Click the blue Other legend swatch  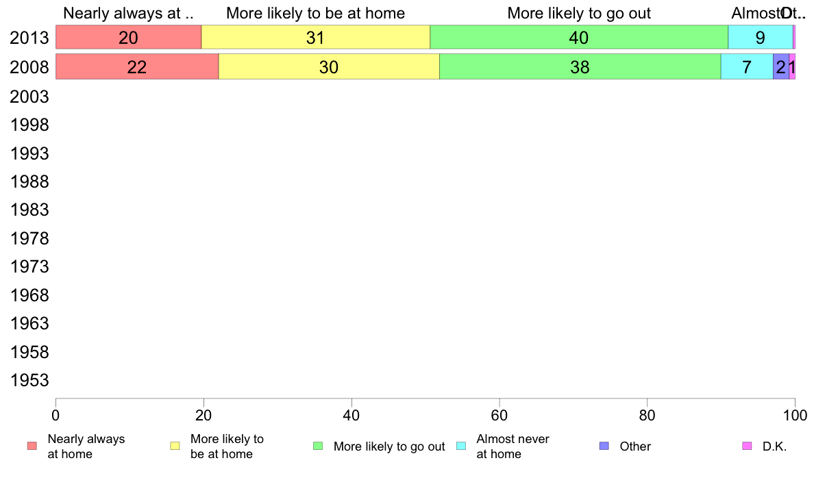[x=604, y=446]
